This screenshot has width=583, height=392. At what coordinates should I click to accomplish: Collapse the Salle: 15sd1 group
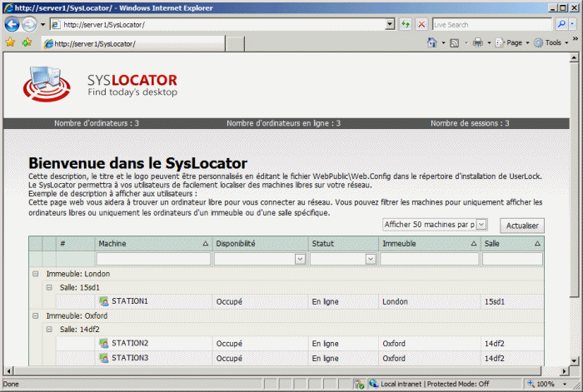[49, 288]
